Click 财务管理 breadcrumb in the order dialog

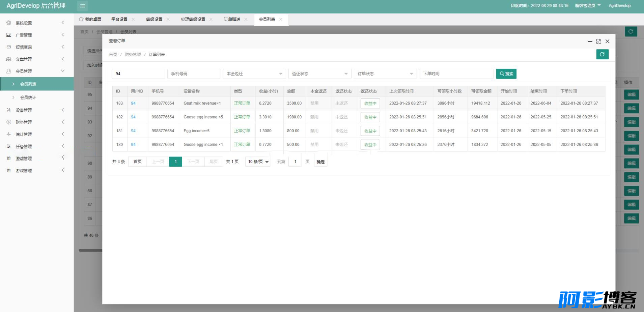[x=133, y=54]
